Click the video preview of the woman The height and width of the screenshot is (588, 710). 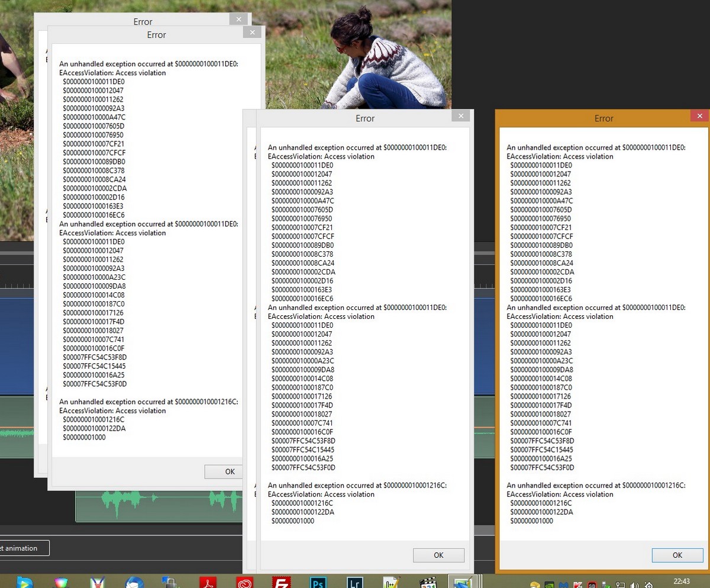(385, 59)
